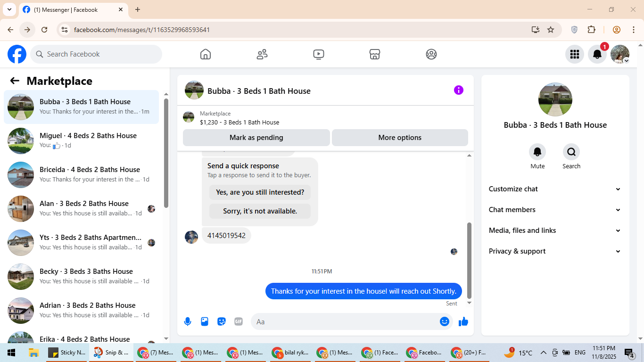
Task: Open the Video icon in top navigation
Action: pyautogui.click(x=319, y=54)
